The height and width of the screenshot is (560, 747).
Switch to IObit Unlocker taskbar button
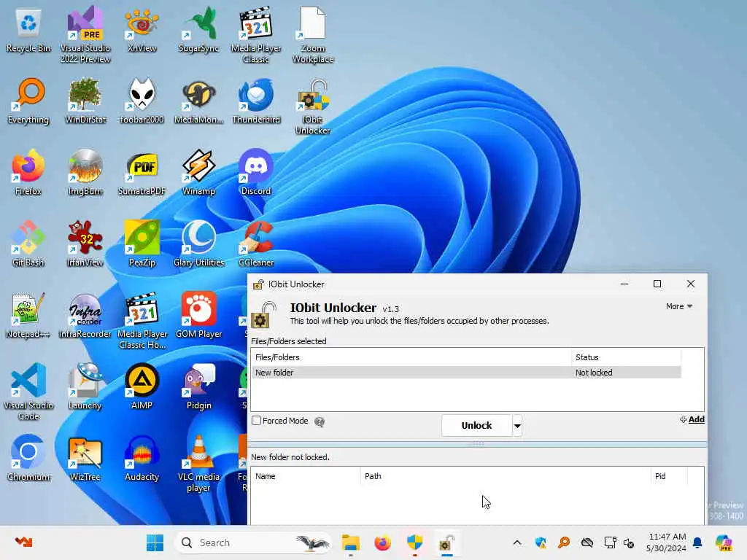click(x=446, y=542)
